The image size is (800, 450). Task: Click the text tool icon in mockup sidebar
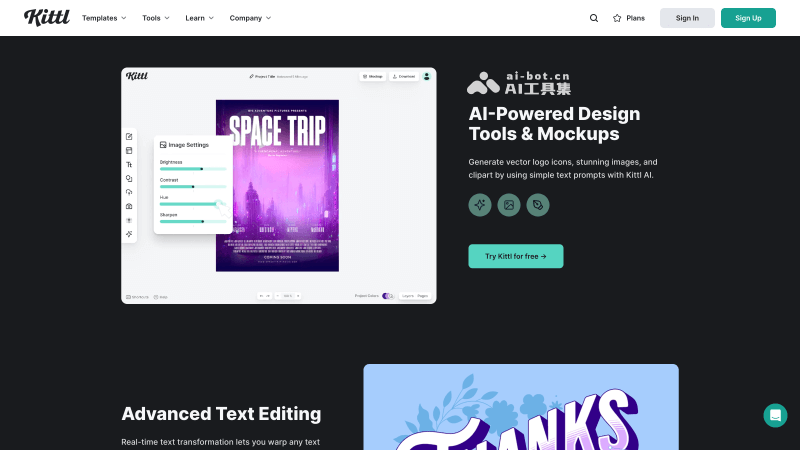click(129, 164)
